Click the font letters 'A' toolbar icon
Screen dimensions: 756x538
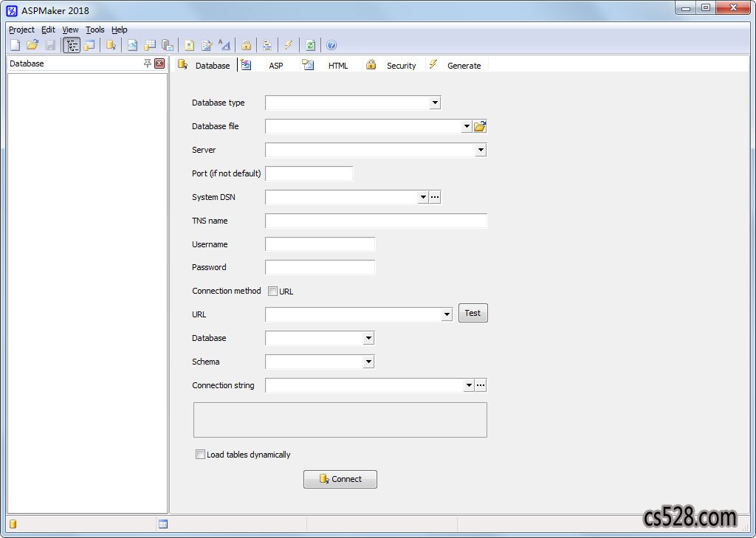click(224, 45)
